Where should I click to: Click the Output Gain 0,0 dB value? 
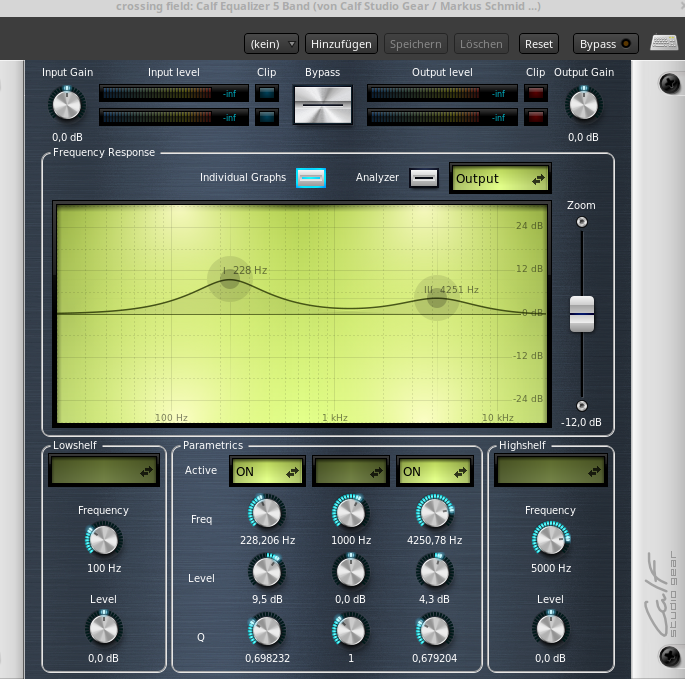coord(583,137)
